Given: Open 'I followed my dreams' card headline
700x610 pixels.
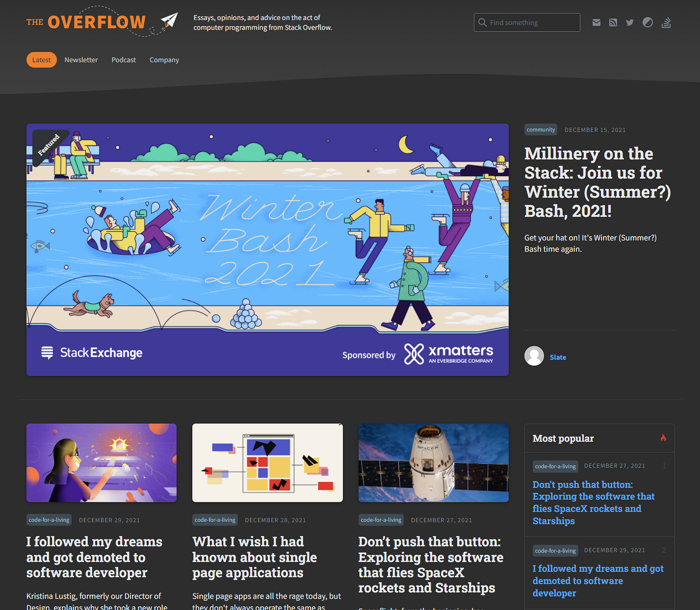Looking at the screenshot, I should [94, 557].
